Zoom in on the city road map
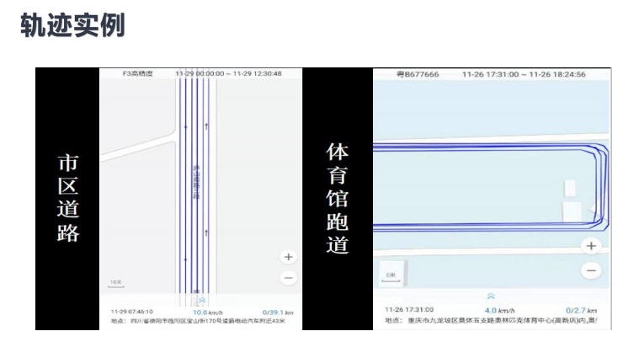The width and height of the screenshot is (644, 358). [x=289, y=257]
